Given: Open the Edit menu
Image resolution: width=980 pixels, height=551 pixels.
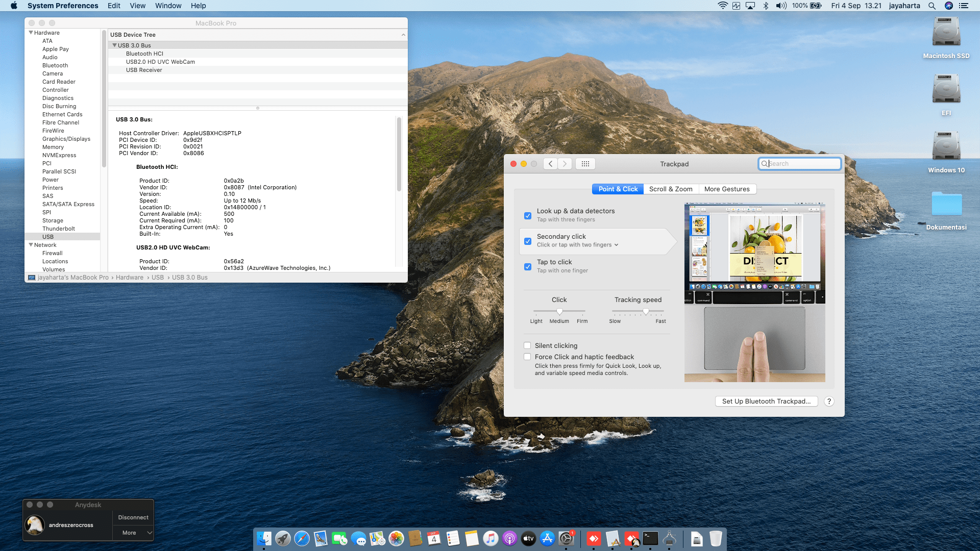Looking at the screenshot, I should [x=114, y=6].
